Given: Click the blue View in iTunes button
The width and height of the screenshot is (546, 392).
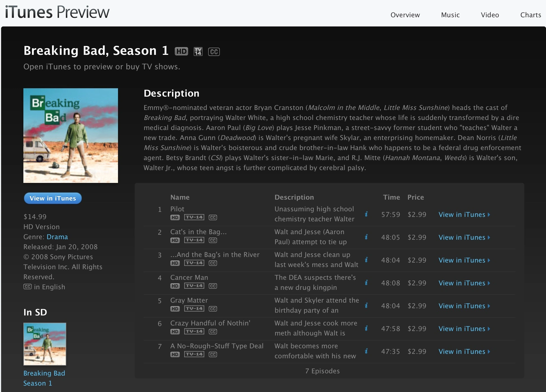Looking at the screenshot, I should (53, 198).
